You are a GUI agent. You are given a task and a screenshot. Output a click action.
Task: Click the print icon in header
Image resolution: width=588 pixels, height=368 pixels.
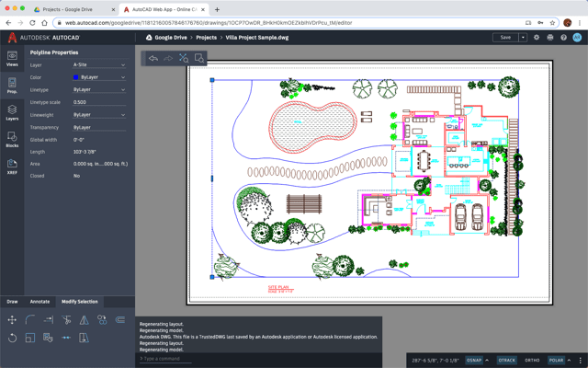click(x=549, y=38)
